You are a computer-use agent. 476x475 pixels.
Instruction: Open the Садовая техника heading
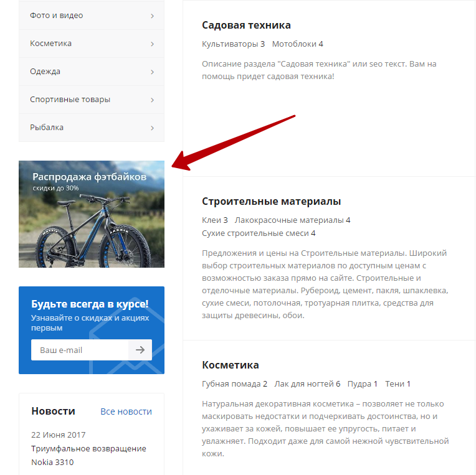[x=246, y=25]
